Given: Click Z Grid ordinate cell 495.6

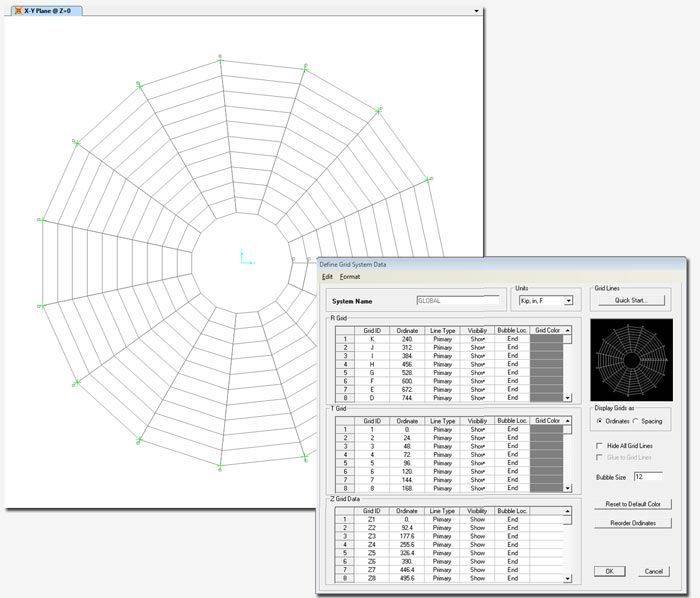Looking at the screenshot, I should [x=407, y=578].
